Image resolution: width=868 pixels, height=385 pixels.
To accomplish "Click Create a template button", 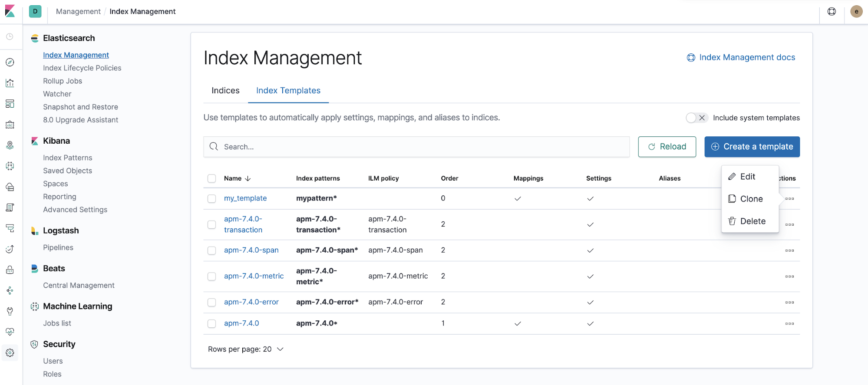I will (752, 147).
